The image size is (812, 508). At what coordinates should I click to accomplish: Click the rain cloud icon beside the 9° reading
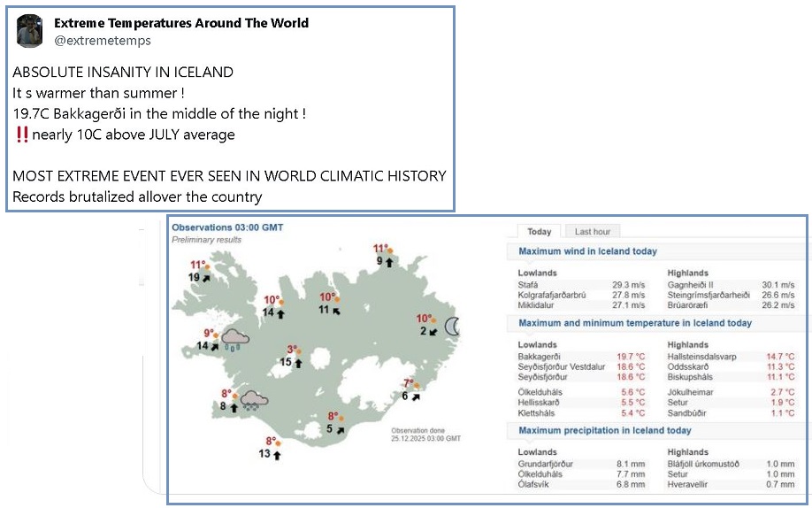click(235, 339)
